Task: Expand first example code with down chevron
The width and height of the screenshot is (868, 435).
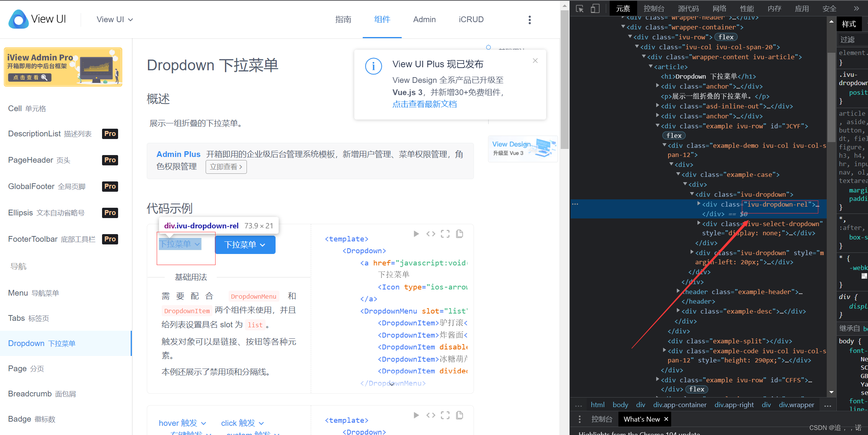Action: tap(392, 384)
